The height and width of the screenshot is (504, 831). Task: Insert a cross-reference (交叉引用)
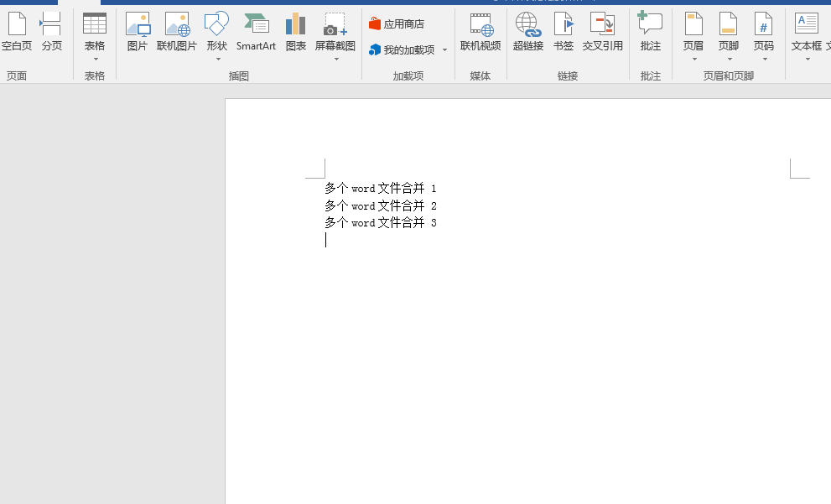pyautogui.click(x=603, y=32)
